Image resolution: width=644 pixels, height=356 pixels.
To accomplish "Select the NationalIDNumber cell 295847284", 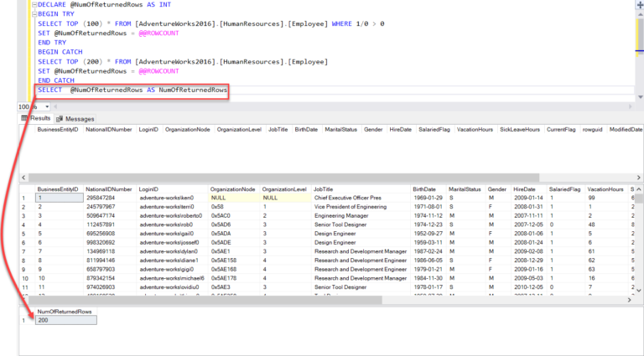I will [110, 198].
